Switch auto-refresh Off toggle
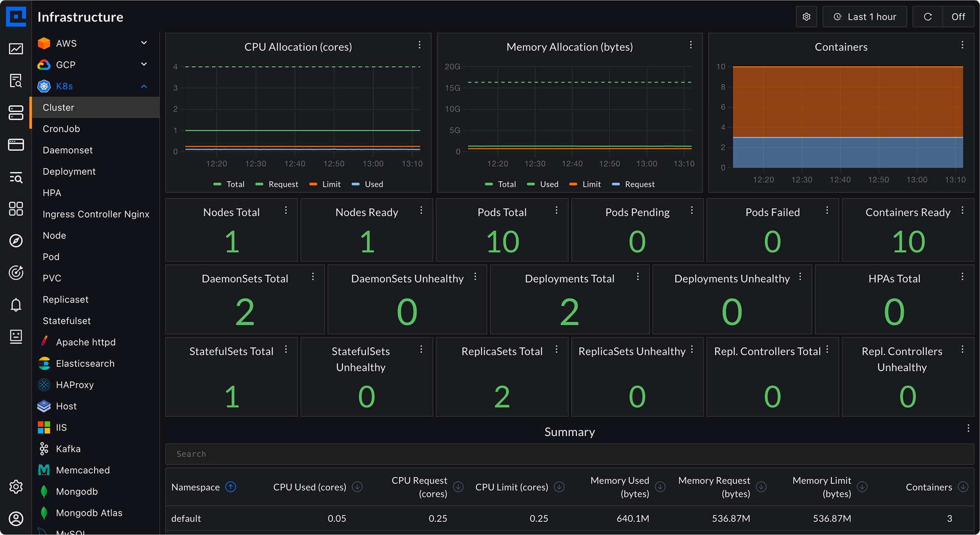 click(959, 17)
